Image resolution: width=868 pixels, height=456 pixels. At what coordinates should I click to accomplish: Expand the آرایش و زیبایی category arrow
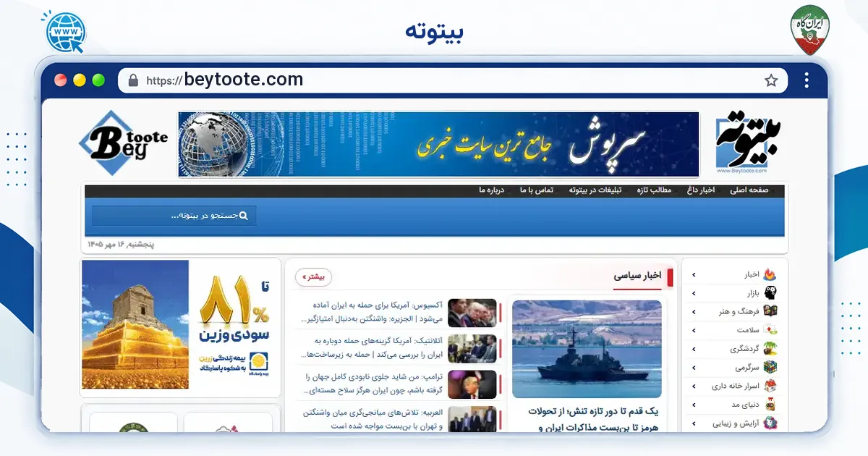694,425
